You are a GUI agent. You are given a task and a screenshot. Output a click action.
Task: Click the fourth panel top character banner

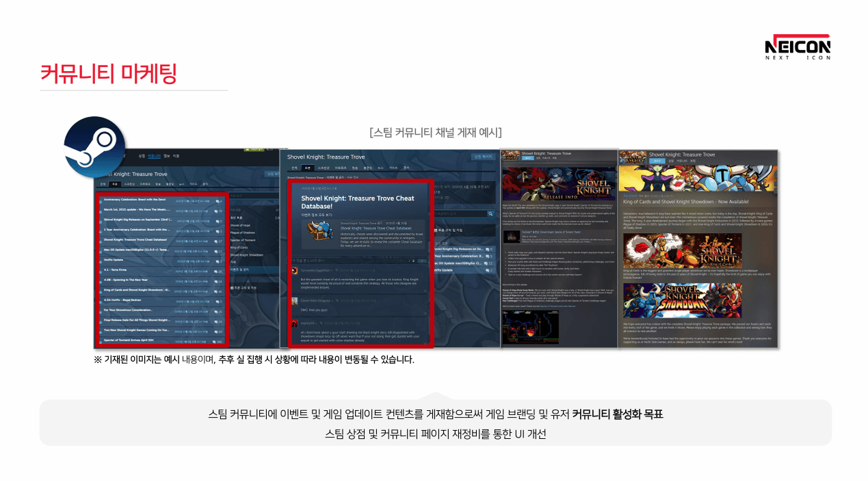(x=697, y=180)
